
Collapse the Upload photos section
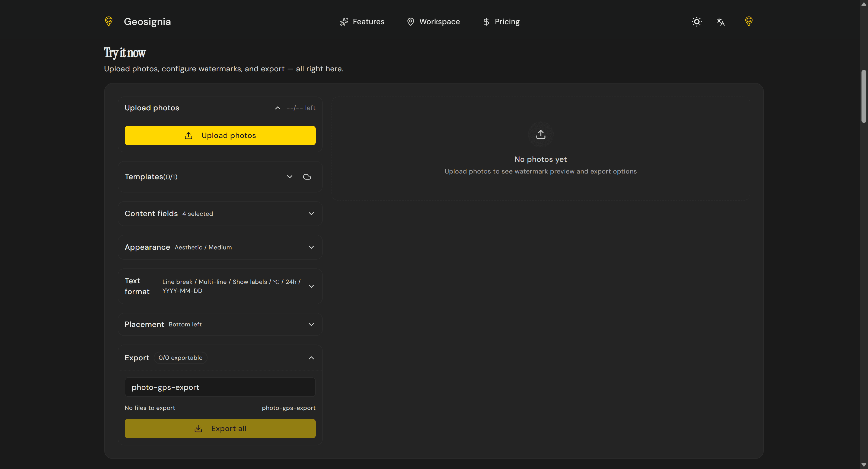coord(277,108)
